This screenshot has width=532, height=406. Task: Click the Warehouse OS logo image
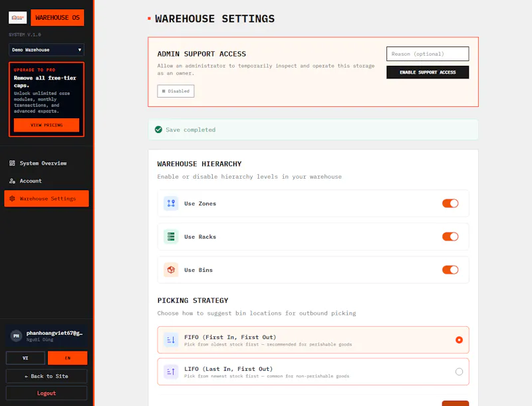point(18,18)
